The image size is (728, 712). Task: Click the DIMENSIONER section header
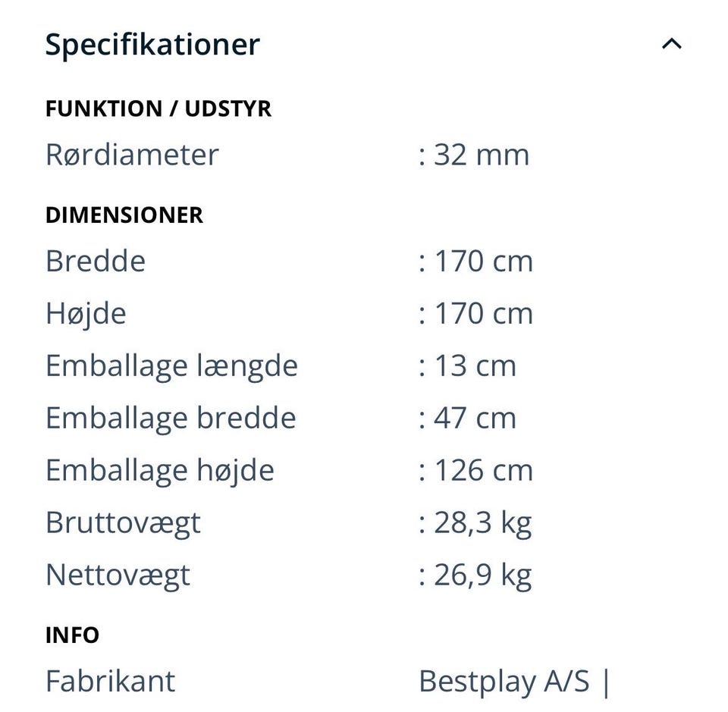(124, 215)
